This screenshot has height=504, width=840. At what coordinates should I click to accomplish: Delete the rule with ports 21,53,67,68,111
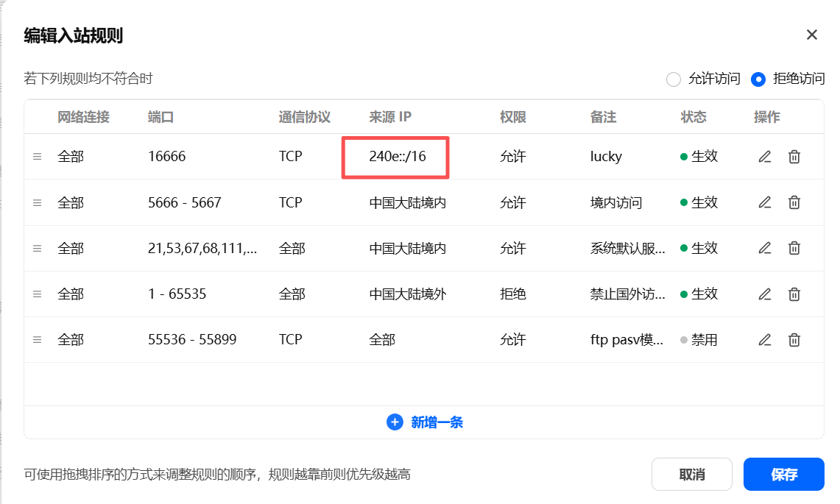[794, 248]
